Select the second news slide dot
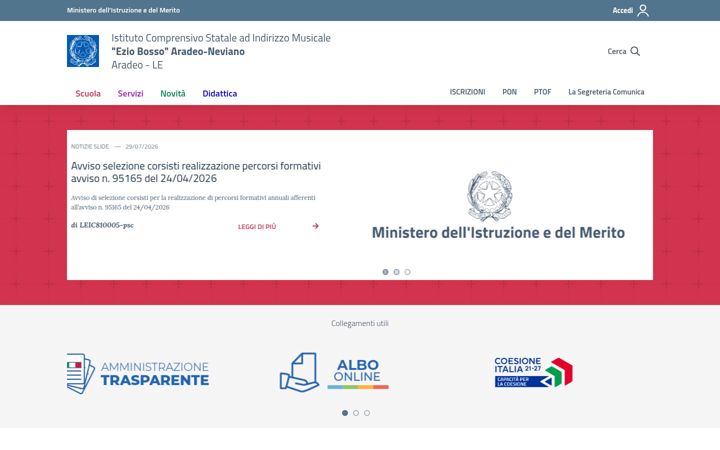The width and height of the screenshot is (720, 450). click(x=396, y=272)
